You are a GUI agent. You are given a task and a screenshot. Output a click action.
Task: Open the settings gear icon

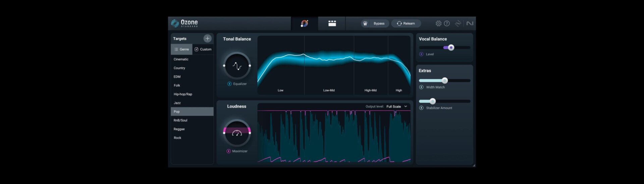pos(438,24)
